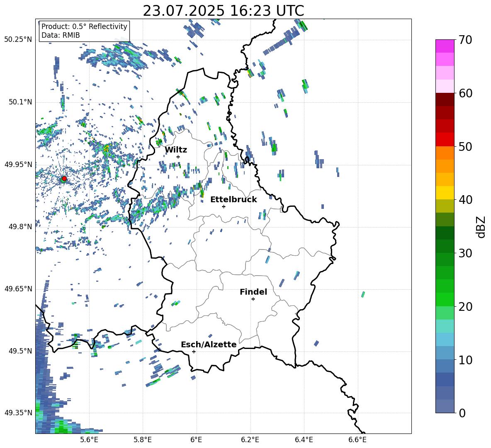Click the dBZ colorbar label
This screenshot has height=448, width=491.
(481, 227)
